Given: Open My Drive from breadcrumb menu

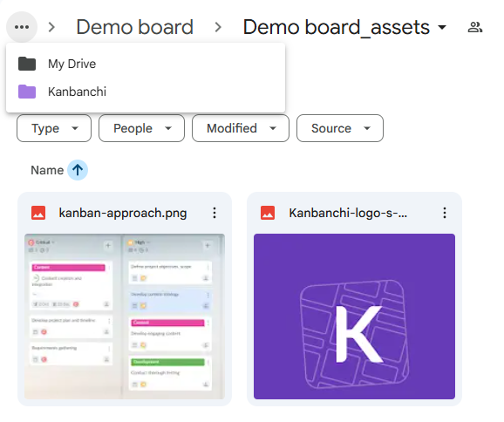Looking at the screenshot, I should [146, 64].
